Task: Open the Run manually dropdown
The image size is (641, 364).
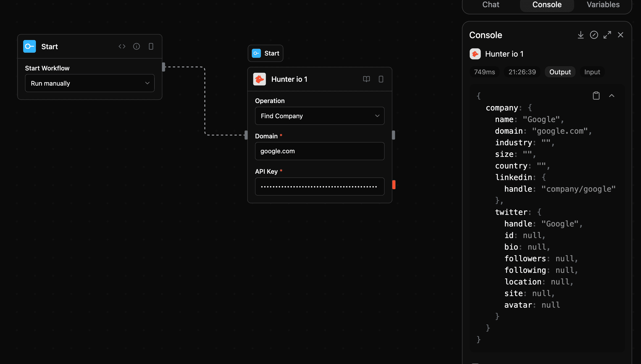Action: (90, 83)
